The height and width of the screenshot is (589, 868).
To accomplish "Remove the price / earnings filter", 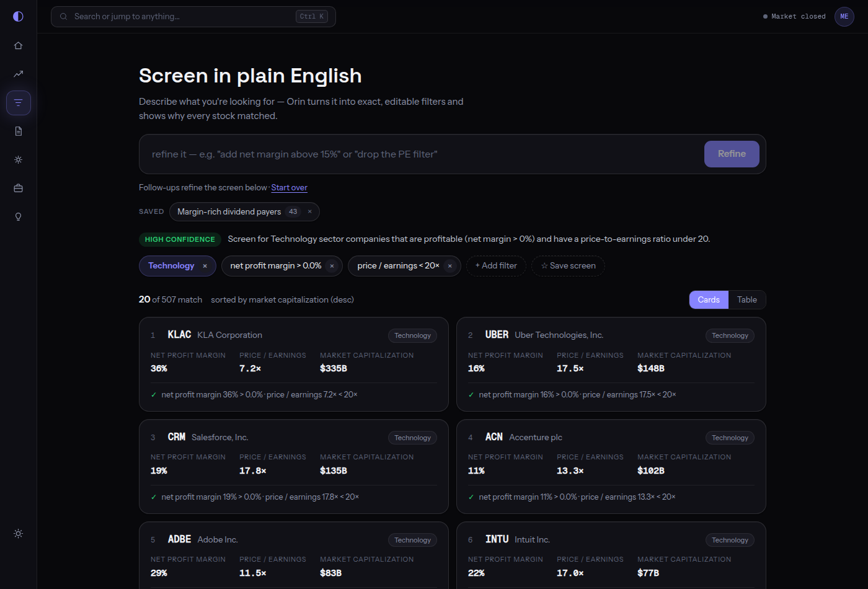I will coord(449,266).
